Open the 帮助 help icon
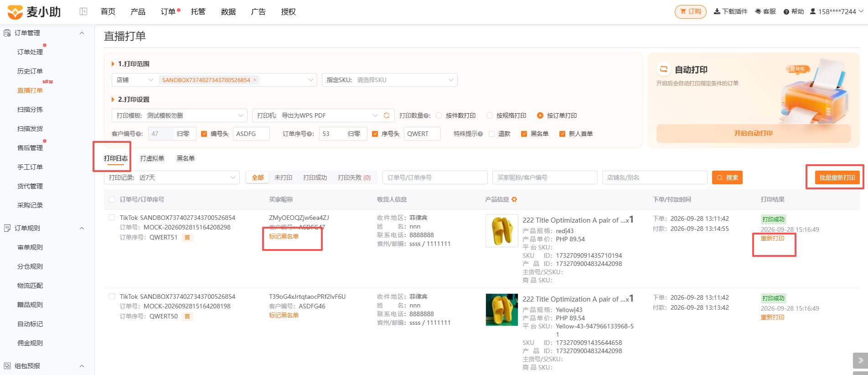This screenshot has width=868, height=375. [786, 12]
